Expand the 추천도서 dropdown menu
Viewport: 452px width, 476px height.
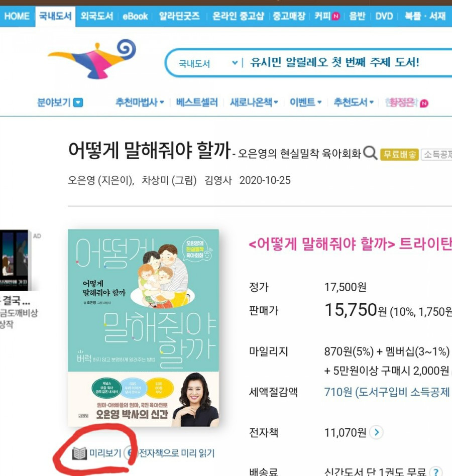pyautogui.click(x=354, y=102)
